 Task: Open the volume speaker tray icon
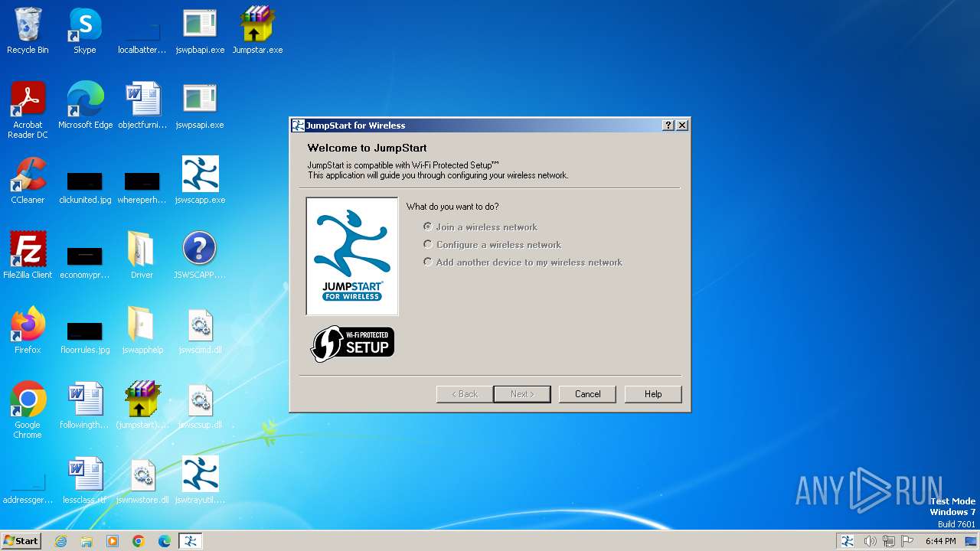(x=870, y=541)
